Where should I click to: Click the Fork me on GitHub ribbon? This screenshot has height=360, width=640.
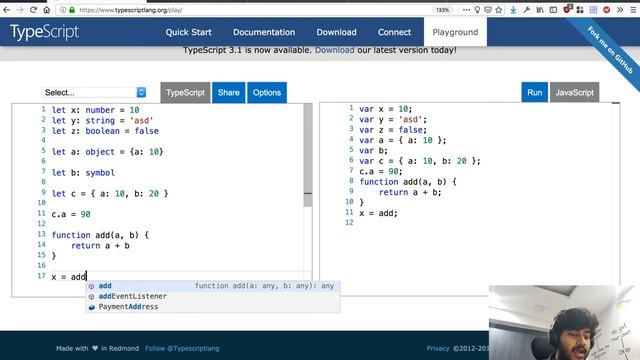point(610,50)
